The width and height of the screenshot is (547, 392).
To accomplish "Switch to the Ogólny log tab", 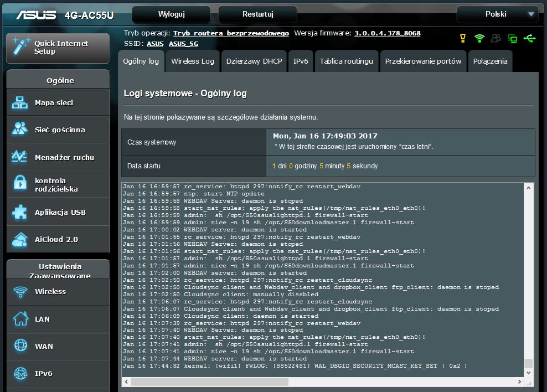I will (x=141, y=61).
